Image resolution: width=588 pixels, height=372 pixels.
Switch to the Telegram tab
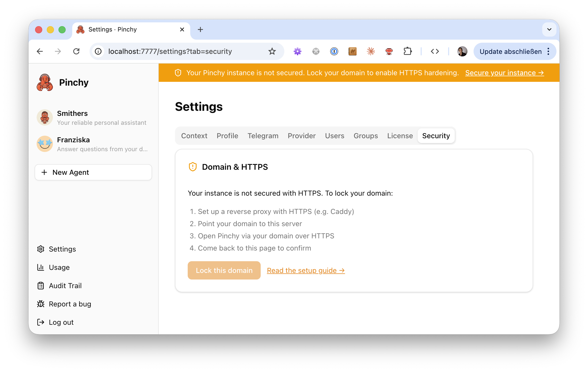(263, 136)
